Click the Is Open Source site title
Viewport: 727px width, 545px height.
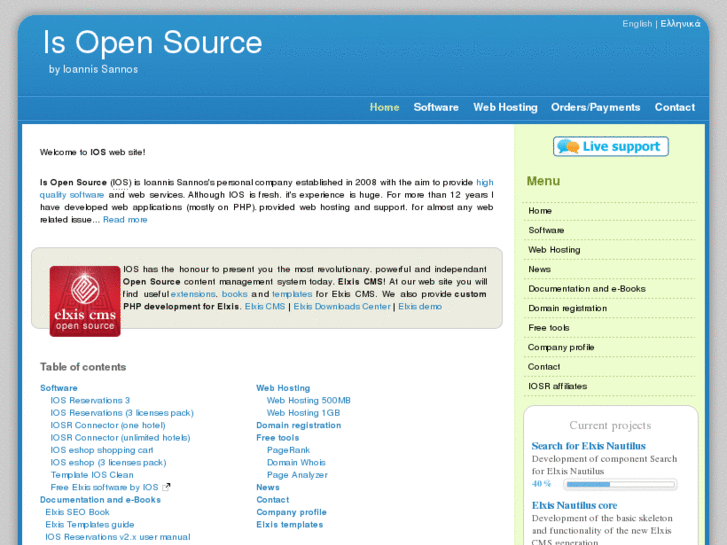coord(153,42)
